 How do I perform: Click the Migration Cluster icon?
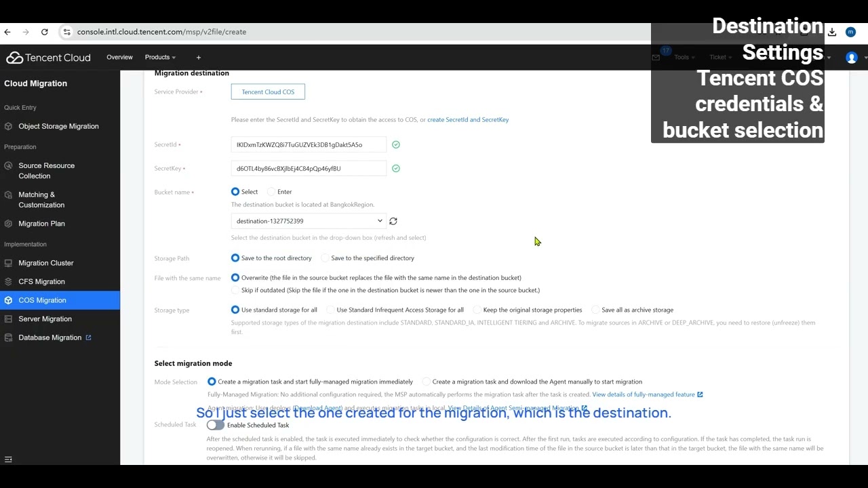tap(8, 263)
